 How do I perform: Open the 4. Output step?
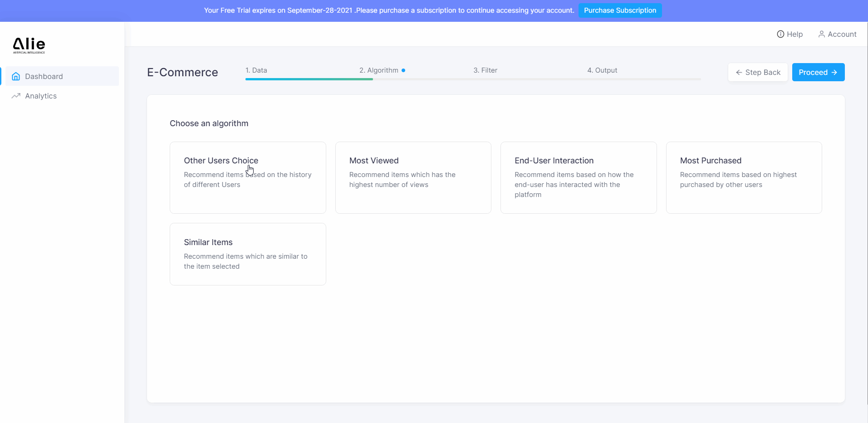pos(602,70)
